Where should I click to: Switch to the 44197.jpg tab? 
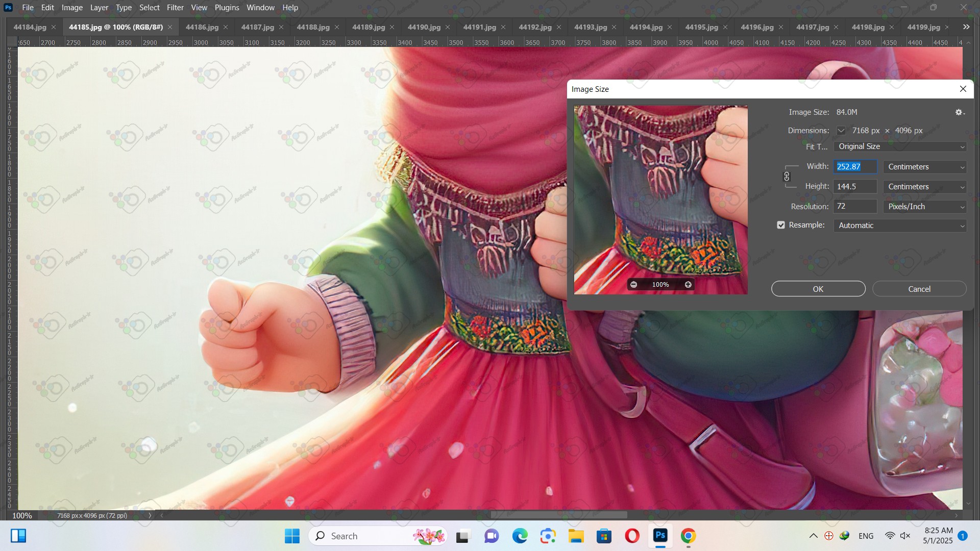813,27
